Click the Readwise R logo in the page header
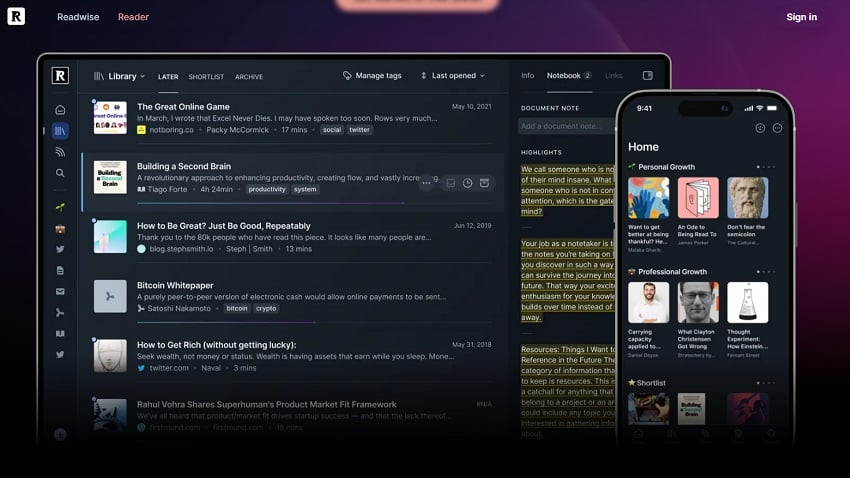The width and height of the screenshot is (850, 478). [x=16, y=16]
